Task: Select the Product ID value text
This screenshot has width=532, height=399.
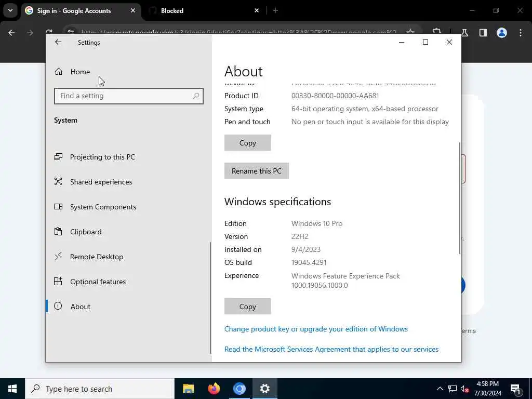Action: click(x=335, y=96)
